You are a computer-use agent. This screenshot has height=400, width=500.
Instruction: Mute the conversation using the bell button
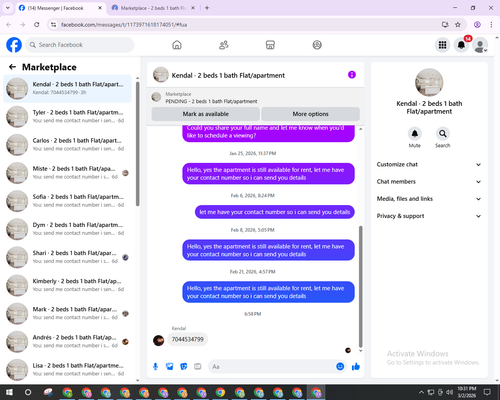point(415,134)
